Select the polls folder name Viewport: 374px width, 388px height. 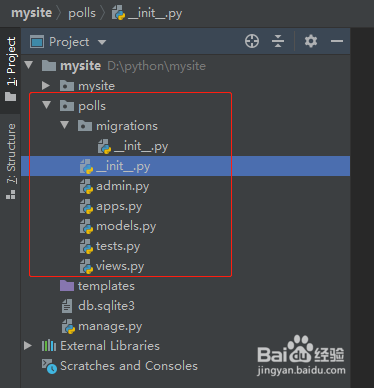coord(92,106)
